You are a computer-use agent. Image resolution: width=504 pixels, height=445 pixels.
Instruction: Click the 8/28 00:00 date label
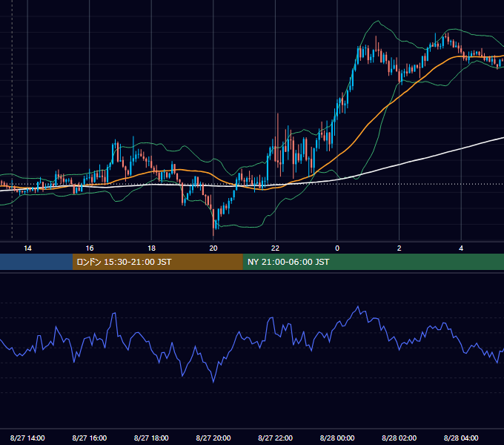click(x=337, y=438)
